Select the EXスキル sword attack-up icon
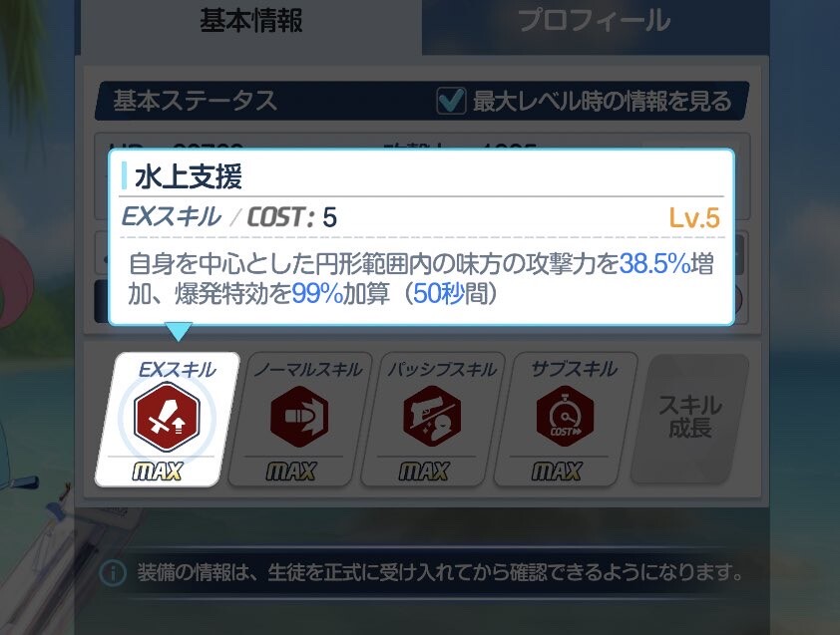 pos(167,417)
